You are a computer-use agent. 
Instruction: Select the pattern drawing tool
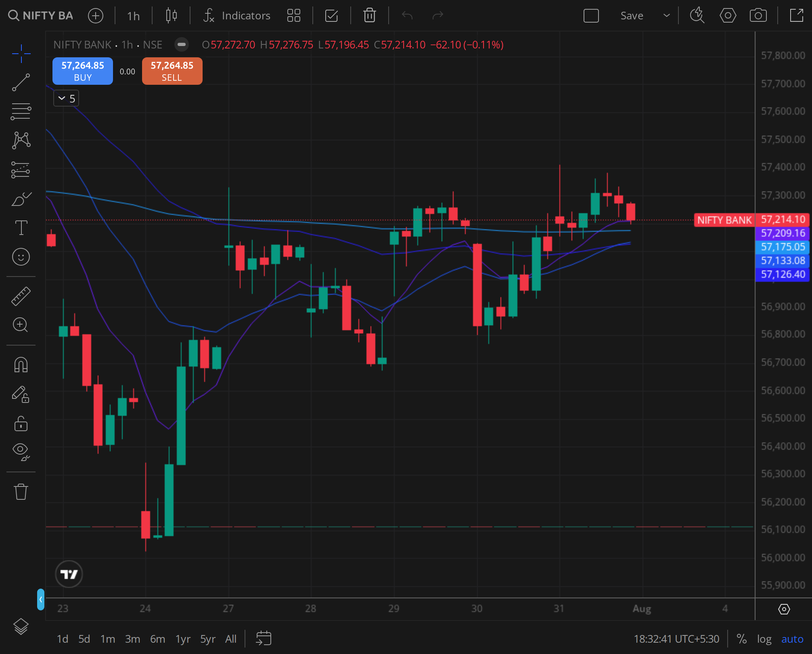click(x=21, y=140)
